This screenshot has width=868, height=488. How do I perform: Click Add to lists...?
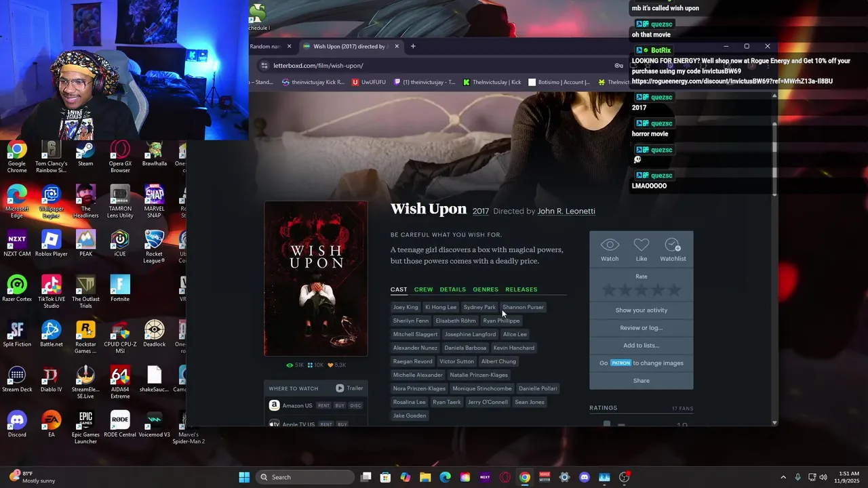click(642, 346)
